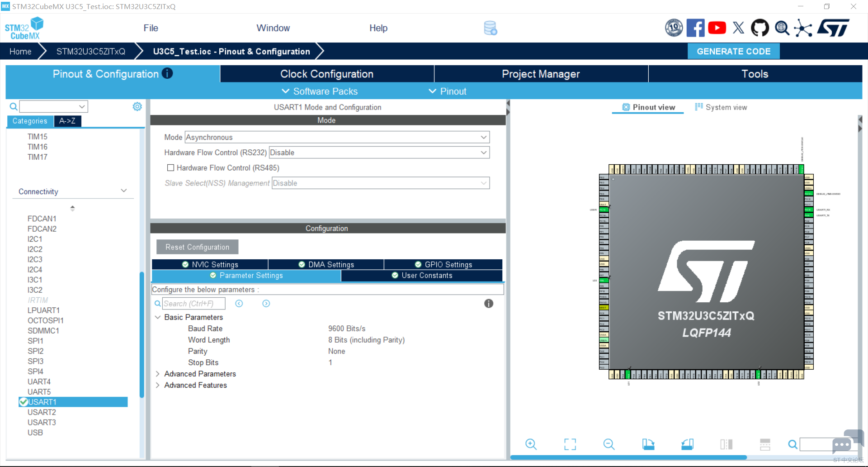Image resolution: width=868 pixels, height=467 pixels.
Task: Open the Window menu
Action: click(x=273, y=28)
